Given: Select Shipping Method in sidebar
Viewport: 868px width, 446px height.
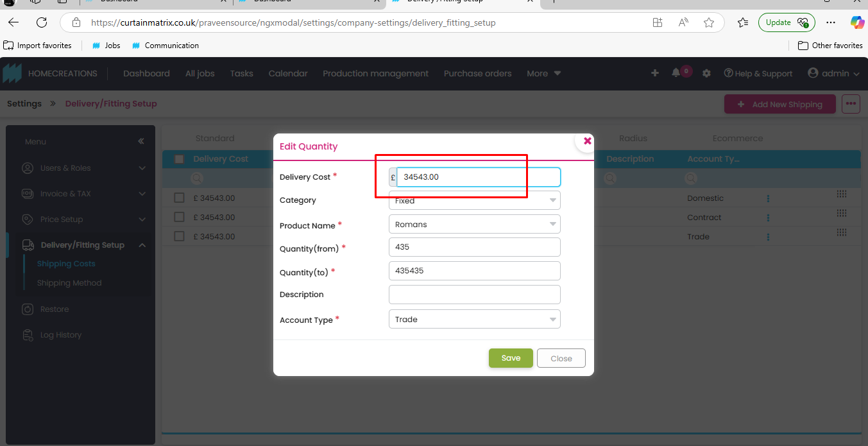Looking at the screenshot, I should 69,283.
